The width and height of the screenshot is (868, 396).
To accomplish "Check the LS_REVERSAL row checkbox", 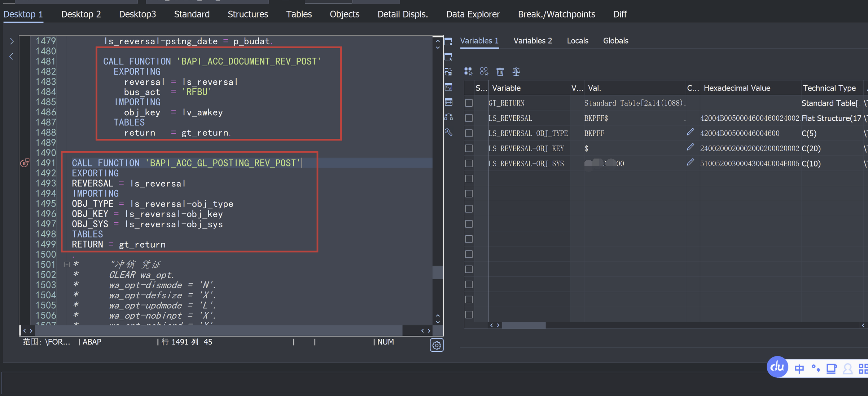I will point(469,118).
